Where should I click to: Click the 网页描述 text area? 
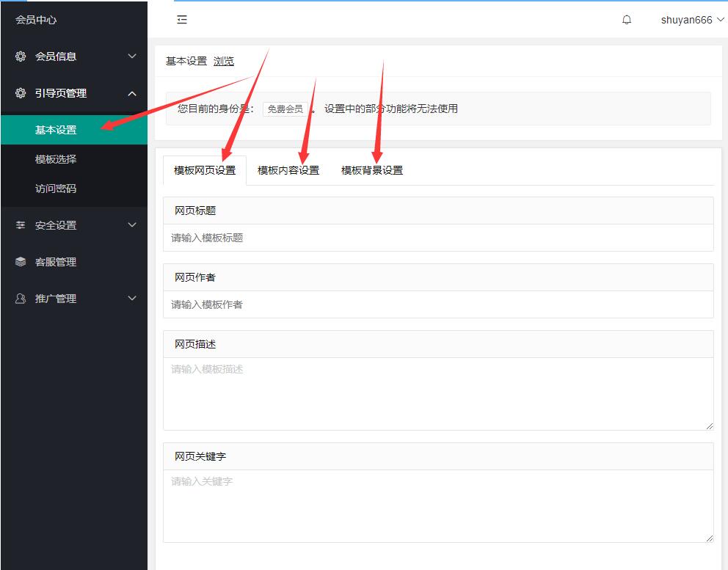(x=438, y=393)
